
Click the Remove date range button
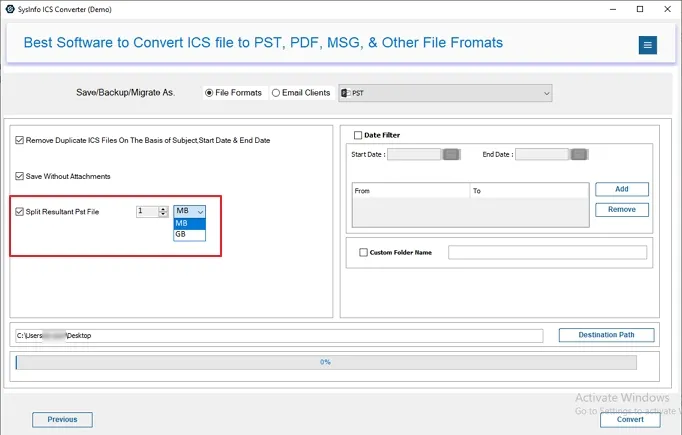coord(622,210)
